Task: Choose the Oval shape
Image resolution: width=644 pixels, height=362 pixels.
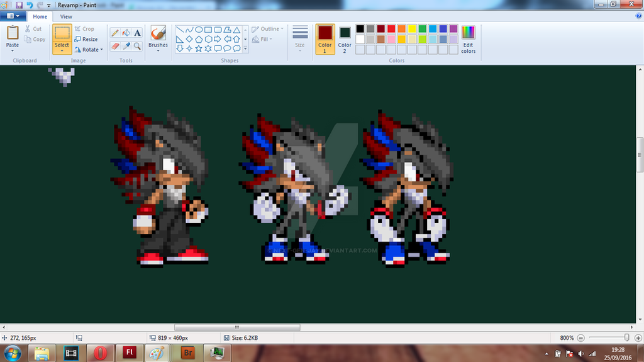Action: coord(198,30)
